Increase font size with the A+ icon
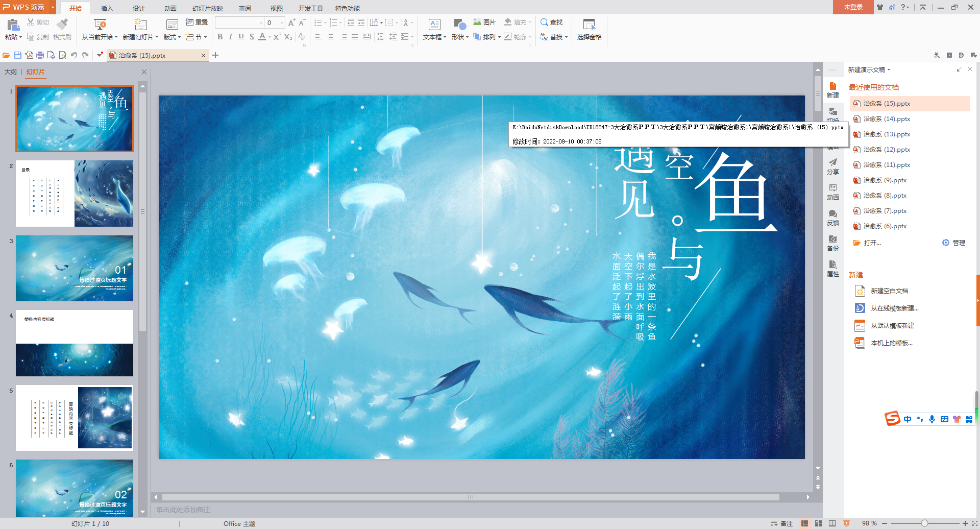 click(x=291, y=23)
